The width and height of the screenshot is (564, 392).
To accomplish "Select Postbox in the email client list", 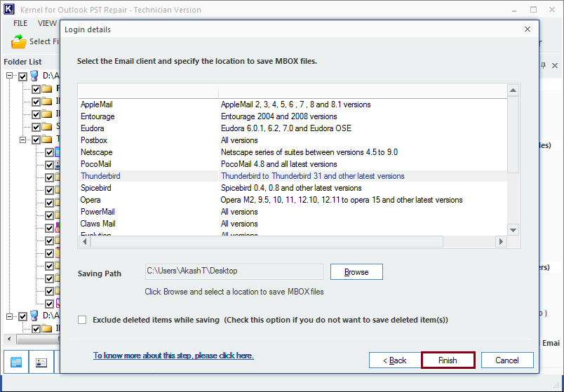I will tap(94, 140).
